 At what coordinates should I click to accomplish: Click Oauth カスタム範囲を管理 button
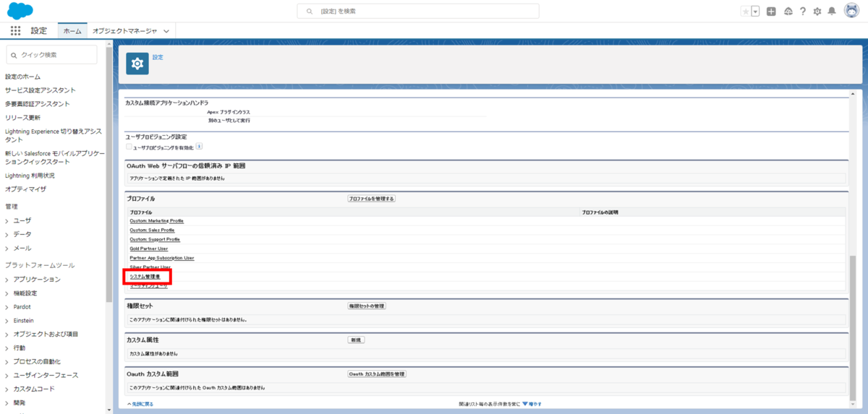pyautogui.click(x=377, y=374)
